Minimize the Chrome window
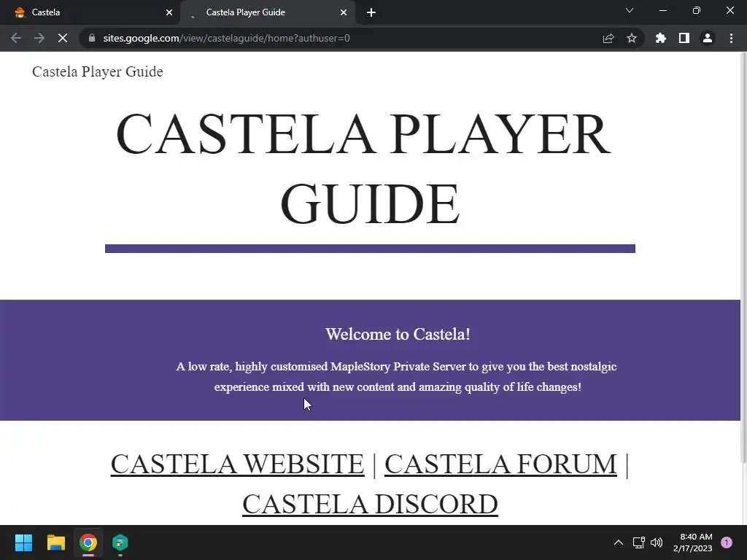 pos(662,10)
